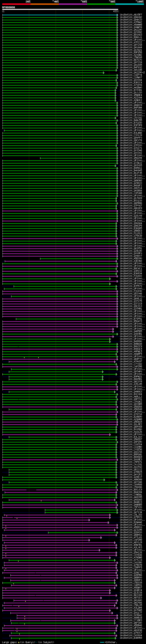Click hit UniRef100_B3RIC4
This screenshot has width=146, height=644.
click(x=131, y=82)
